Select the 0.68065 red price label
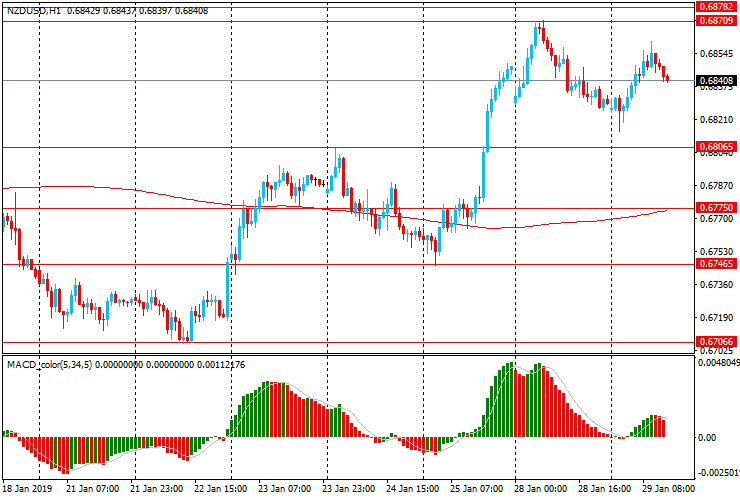Screen dimensions: 740x500 click(716, 147)
